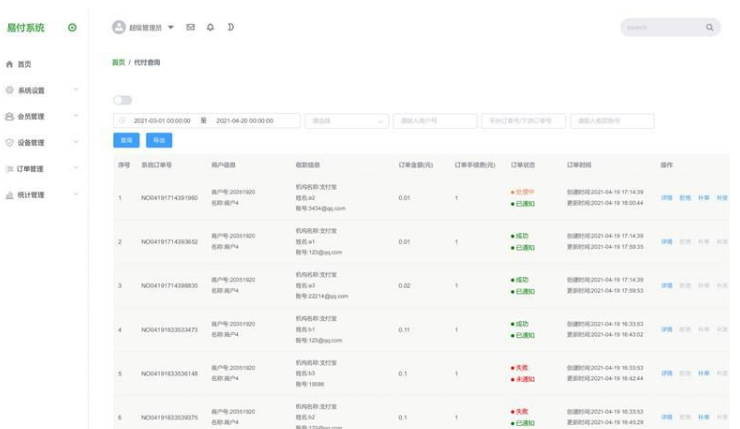Toggle the switch above the date filter
Screen dimensions: 740x429
[122, 100]
